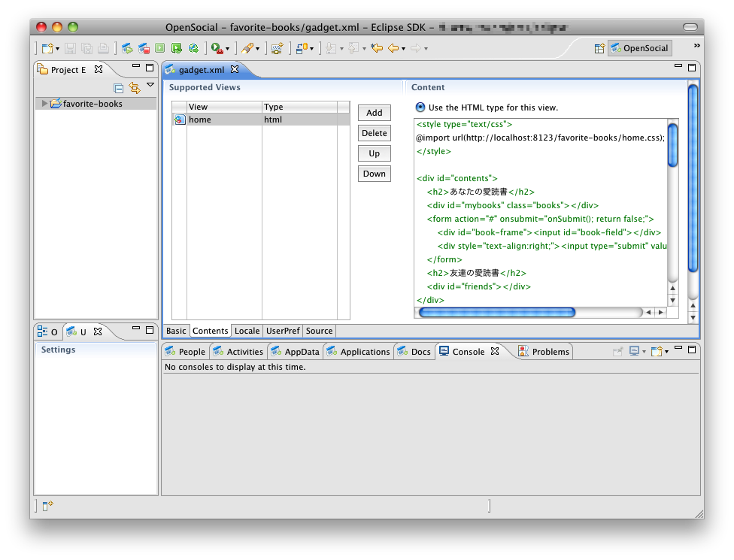Click the content horizontal scrollbar thumb

coord(497,312)
